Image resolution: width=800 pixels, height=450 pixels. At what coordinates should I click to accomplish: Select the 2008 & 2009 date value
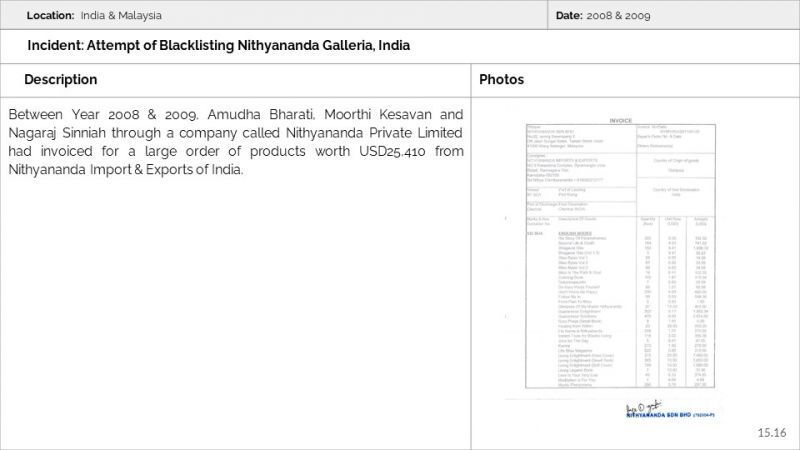(x=619, y=16)
